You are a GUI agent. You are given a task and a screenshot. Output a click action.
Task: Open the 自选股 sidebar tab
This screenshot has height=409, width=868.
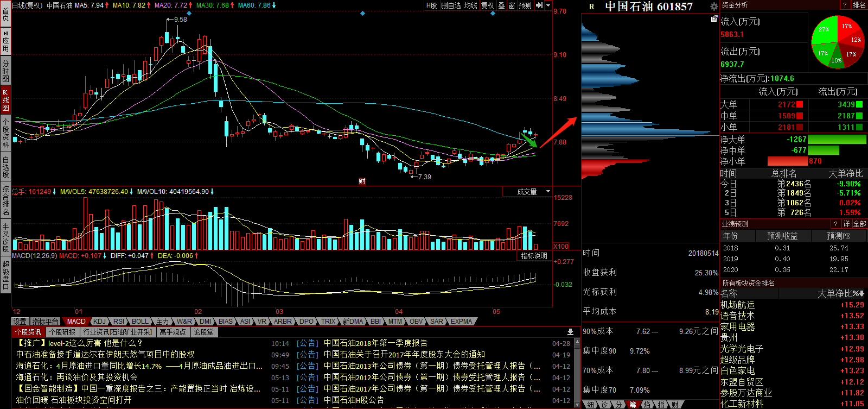[5, 167]
